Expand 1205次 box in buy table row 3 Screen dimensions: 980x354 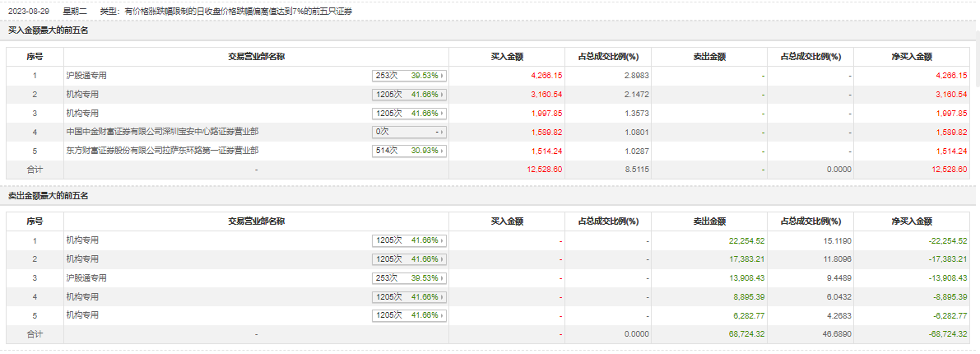409,114
